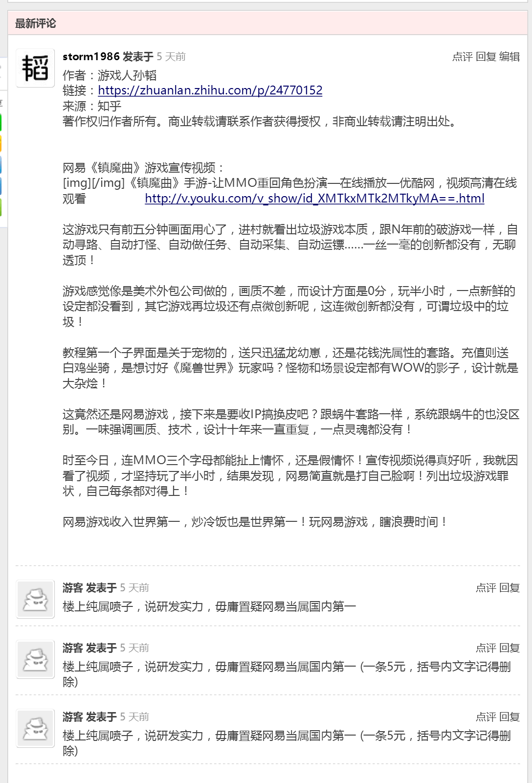This screenshot has width=532, height=783.
Task: Edit storm1986's comment with 编辑
Action: click(510, 57)
